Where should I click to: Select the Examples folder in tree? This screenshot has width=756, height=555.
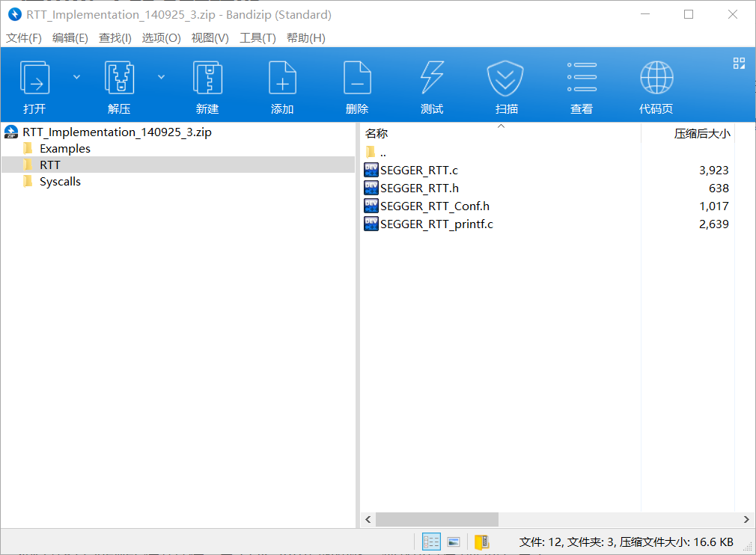coord(64,148)
